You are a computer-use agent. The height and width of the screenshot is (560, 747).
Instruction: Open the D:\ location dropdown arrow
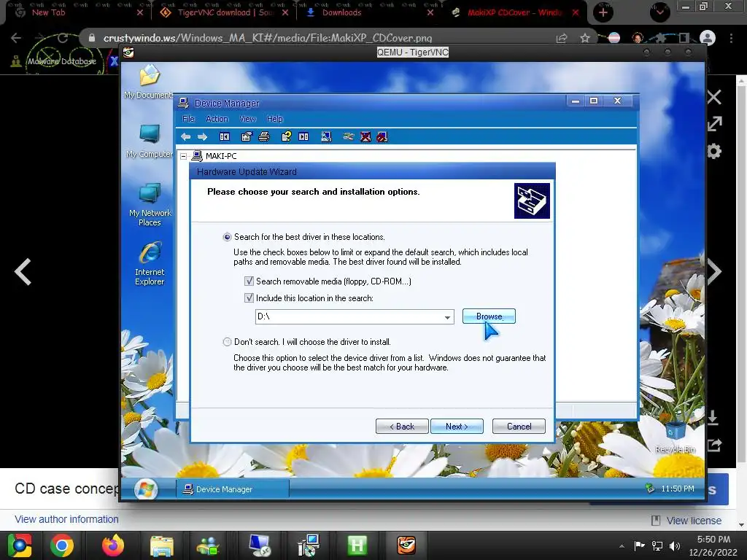(x=447, y=317)
